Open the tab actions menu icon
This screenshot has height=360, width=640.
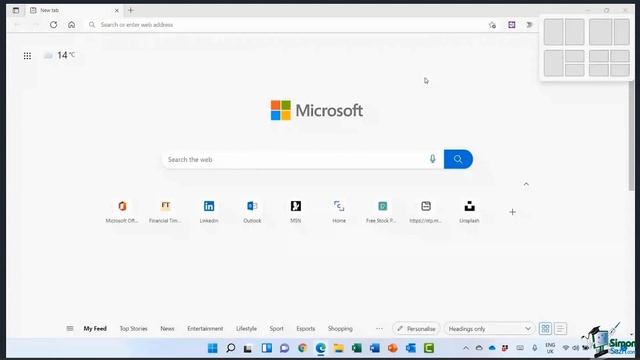coord(16,10)
